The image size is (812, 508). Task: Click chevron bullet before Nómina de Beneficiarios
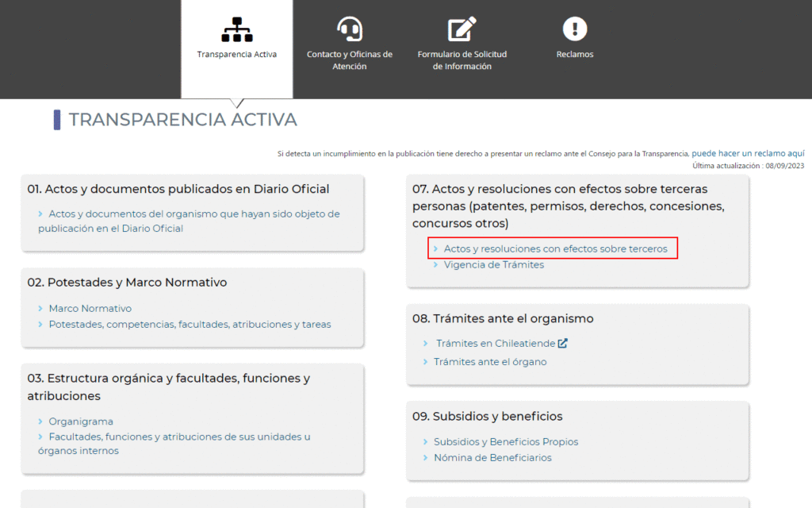(x=425, y=458)
